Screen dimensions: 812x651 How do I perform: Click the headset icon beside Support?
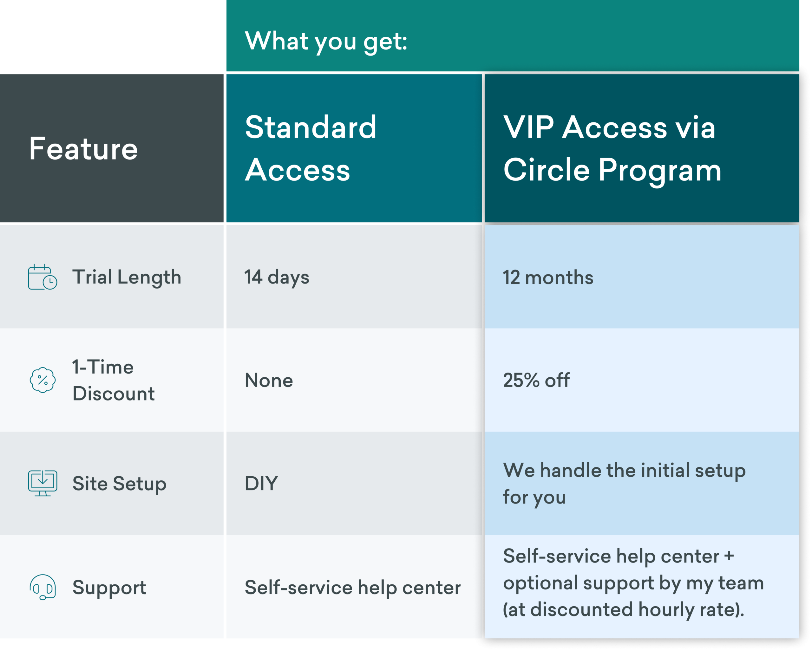click(43, 587)
